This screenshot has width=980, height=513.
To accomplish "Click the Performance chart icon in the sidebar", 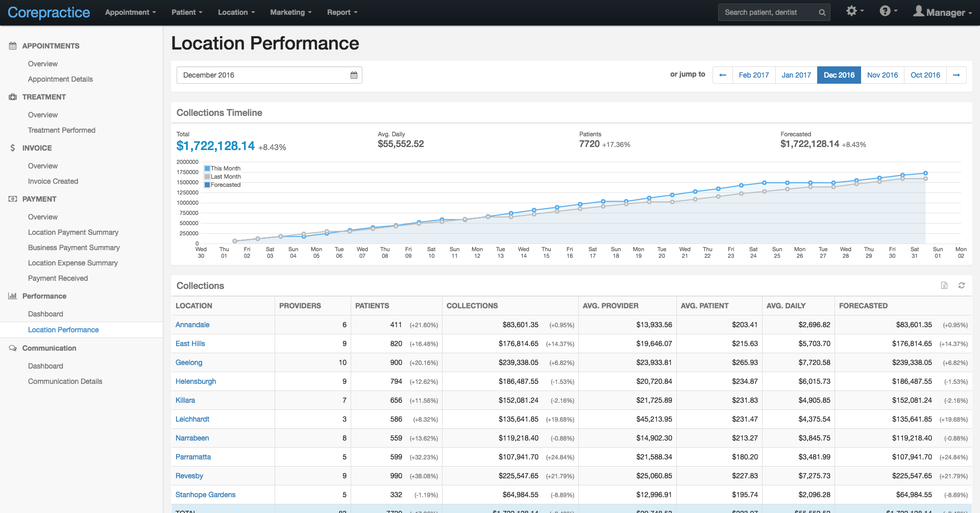I will tap(12, 296).
